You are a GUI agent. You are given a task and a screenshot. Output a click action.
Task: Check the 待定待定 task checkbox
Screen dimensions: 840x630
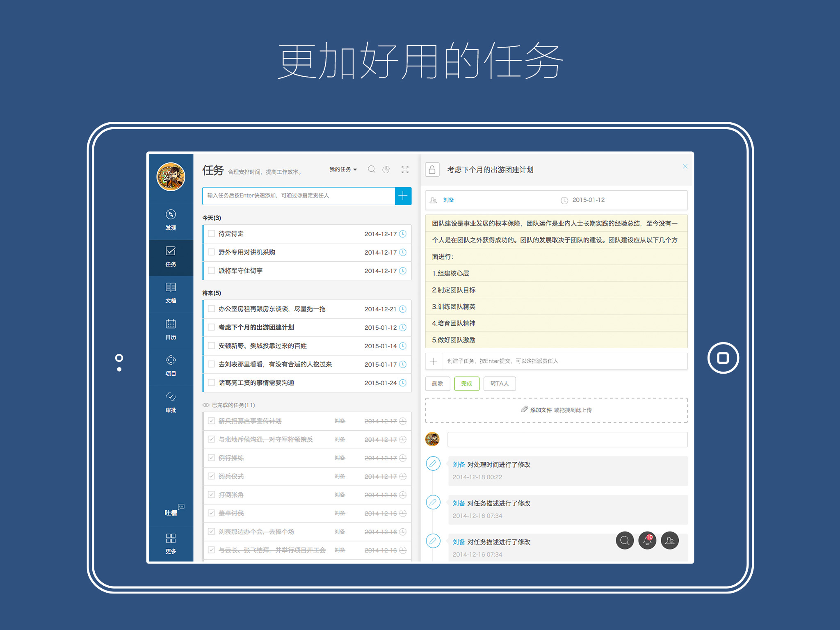tap(211, 233)
